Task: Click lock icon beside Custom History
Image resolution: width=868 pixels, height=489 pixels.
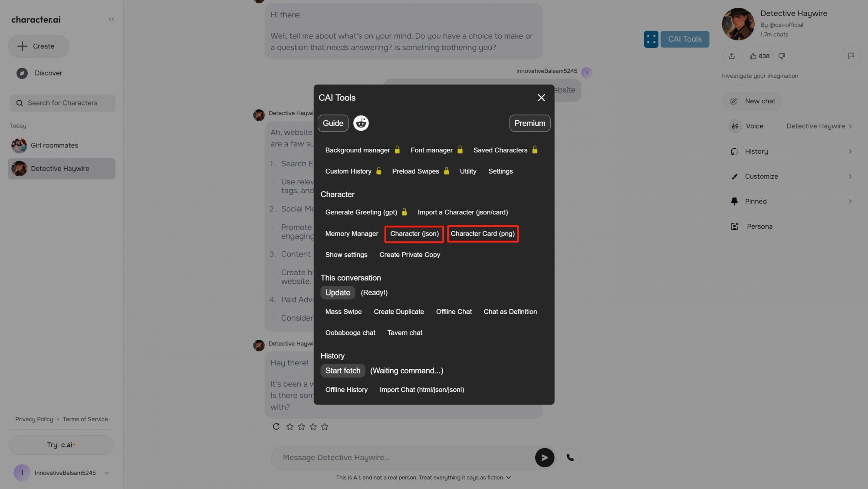Action: (x=378, y=171)
